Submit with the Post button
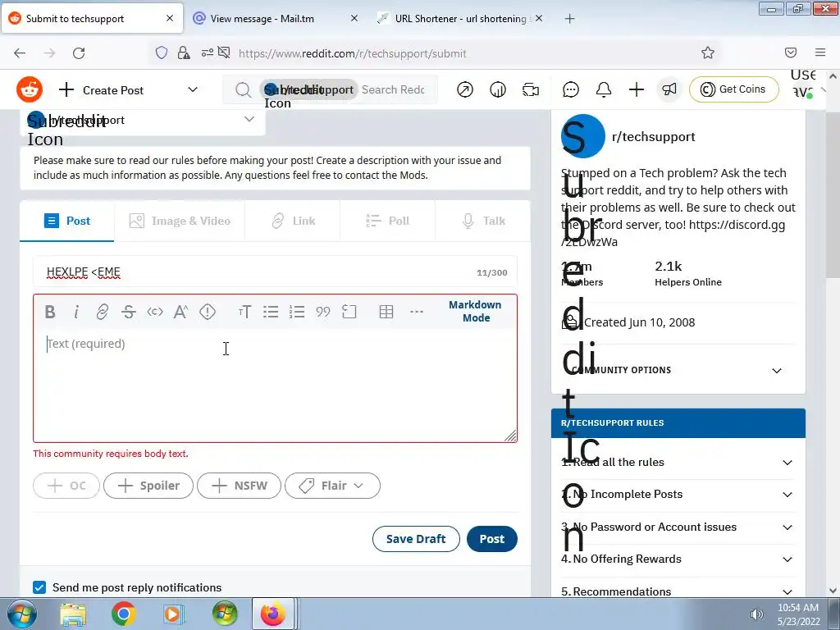 [x=492, y=539]
